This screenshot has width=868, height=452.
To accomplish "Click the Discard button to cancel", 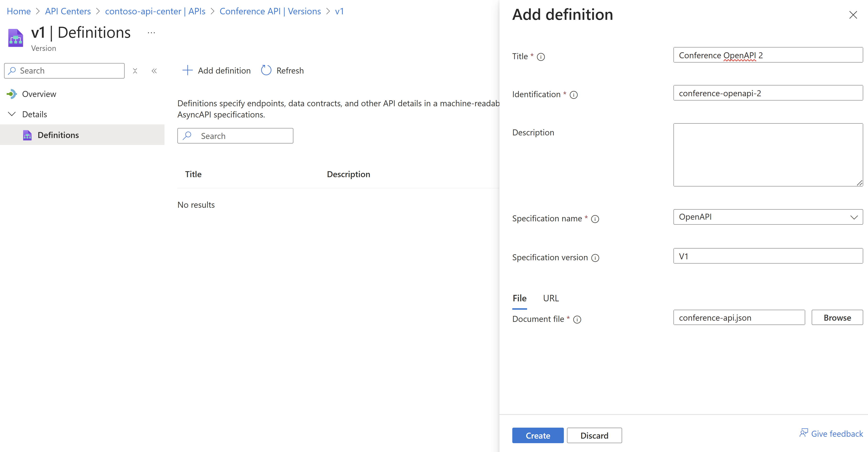I will (594, 435).
